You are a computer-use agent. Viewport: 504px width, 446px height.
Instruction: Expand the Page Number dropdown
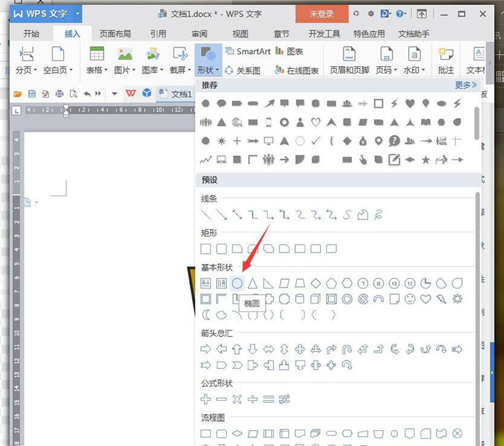387,61
